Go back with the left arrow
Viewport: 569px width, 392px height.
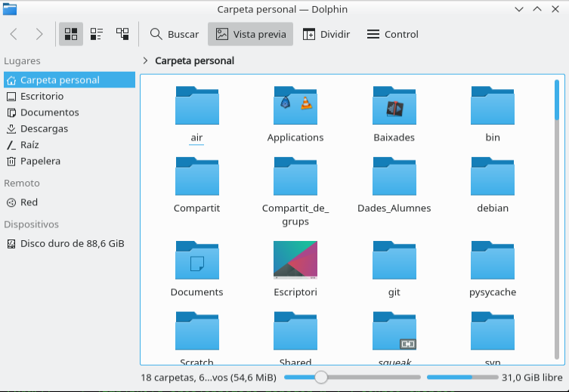coord(14,34)
